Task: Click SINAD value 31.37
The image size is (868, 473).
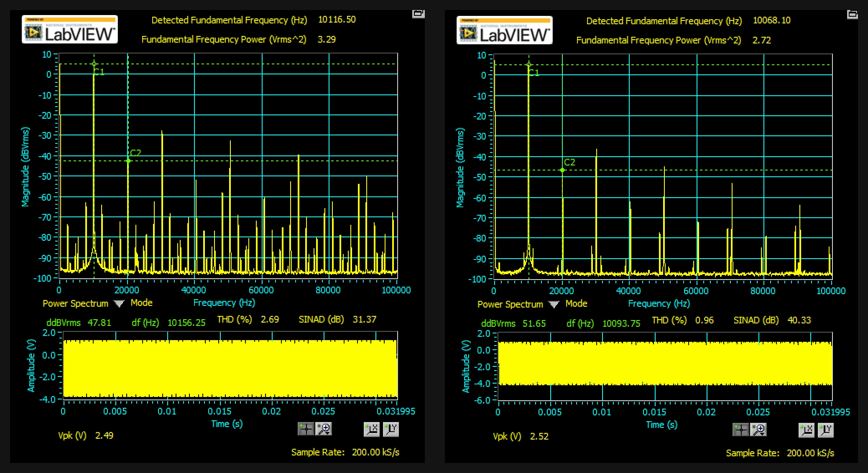Action: (x=365, y=320)
